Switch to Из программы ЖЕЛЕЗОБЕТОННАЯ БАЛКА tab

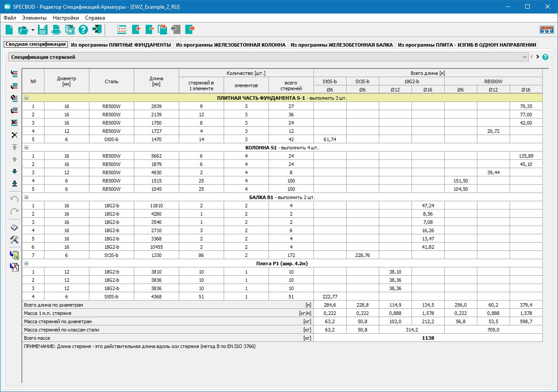pyautogui.click(x=341, y=45)
